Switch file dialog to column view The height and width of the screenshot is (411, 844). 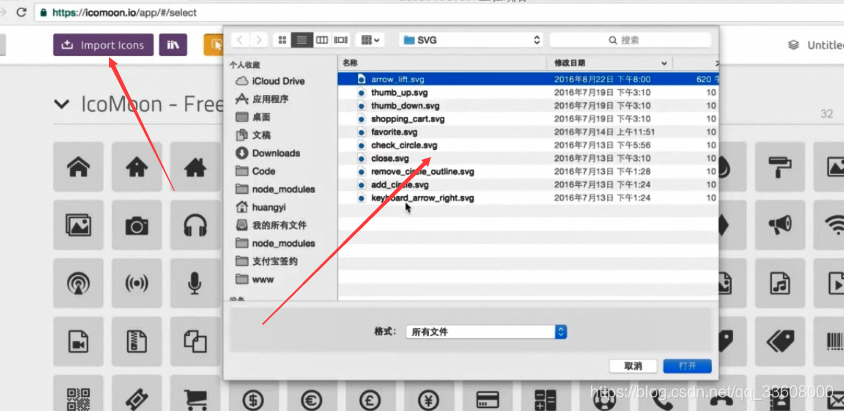322,40
